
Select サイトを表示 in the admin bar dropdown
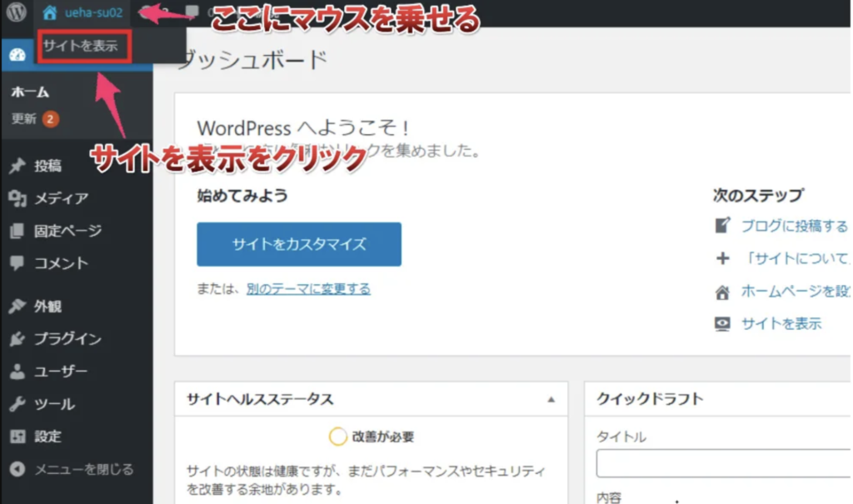pyautogui.click(x=81, y=46)
